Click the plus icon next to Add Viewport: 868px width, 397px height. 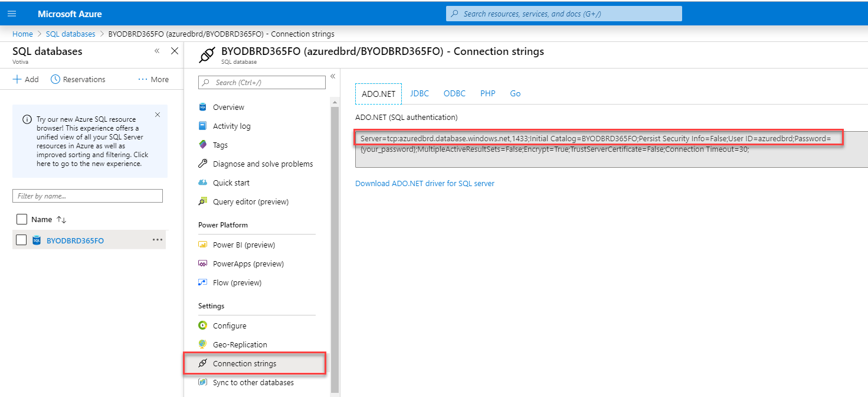17,79
